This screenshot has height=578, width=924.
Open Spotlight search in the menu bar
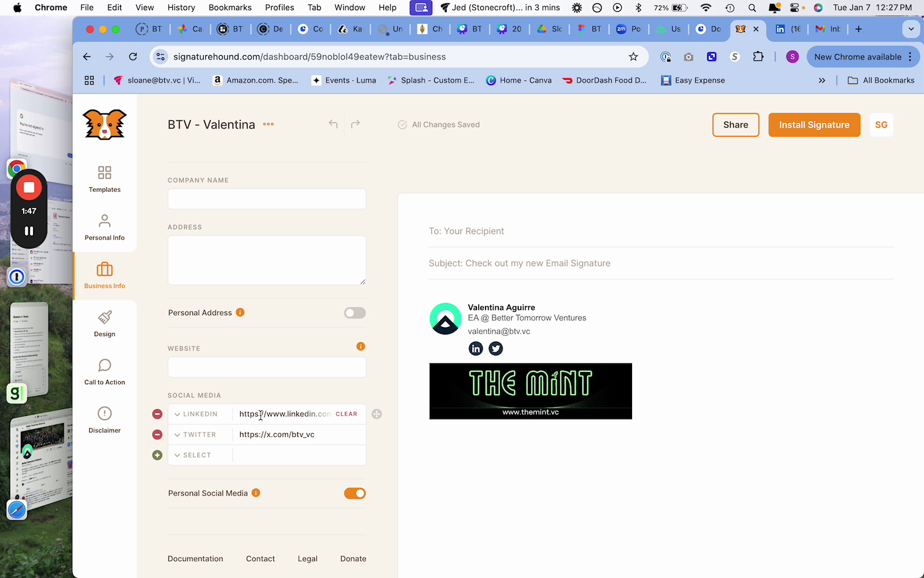click(752, 7)
